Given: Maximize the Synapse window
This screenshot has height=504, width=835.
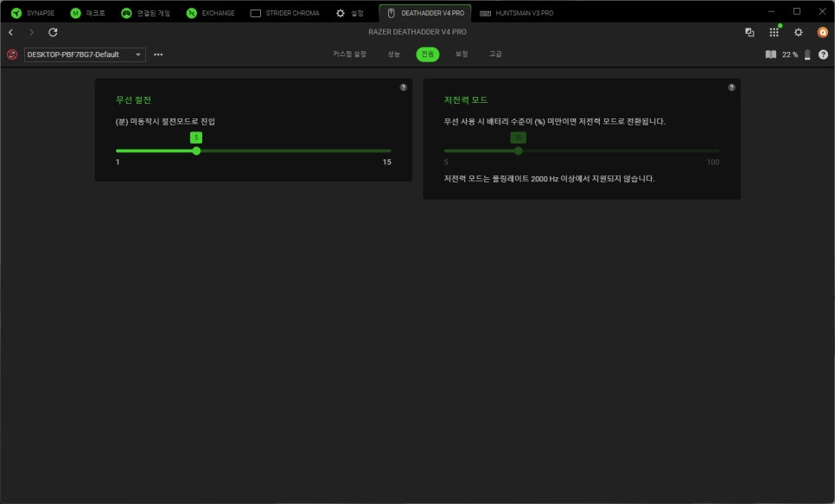Looking at the screenshot, I should tap(797, 11).
